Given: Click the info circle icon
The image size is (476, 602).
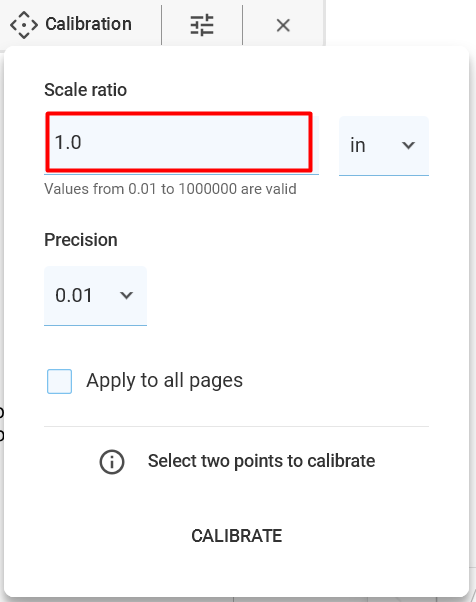Looking at the screenshot, I should pyautogui.click(x=112, y=461).
